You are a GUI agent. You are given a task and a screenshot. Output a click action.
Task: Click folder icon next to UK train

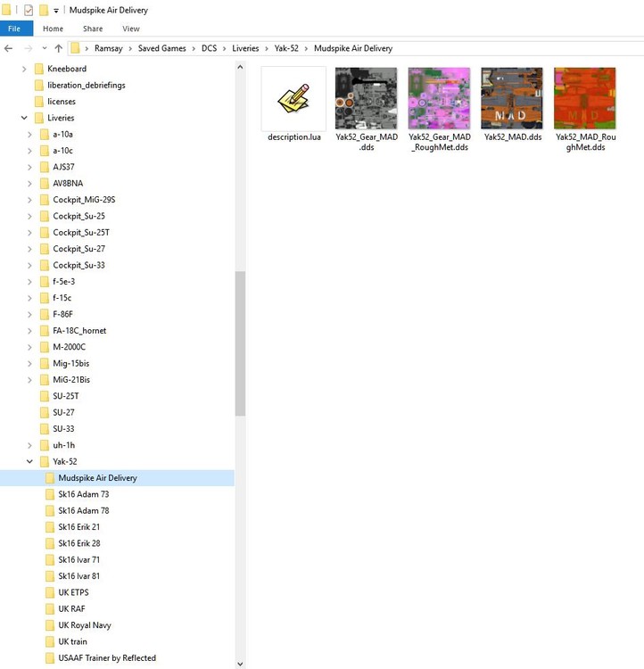tap(50, 641)
